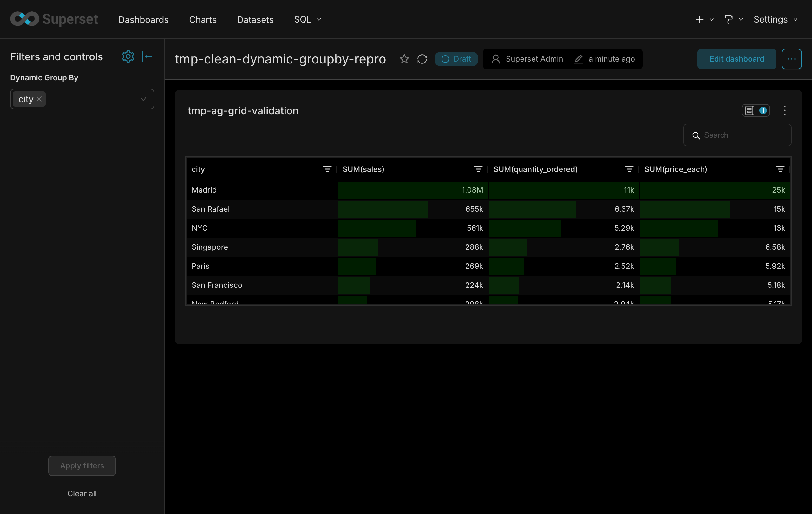Click the Clear all link
This screenshot has height=514, width=812.
82,493
